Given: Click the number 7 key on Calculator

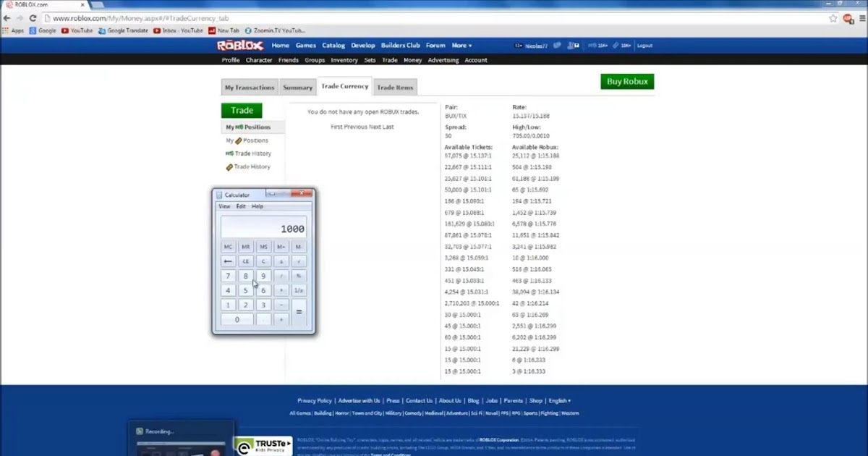Looking at the screenshot, I should click(228, 276).
